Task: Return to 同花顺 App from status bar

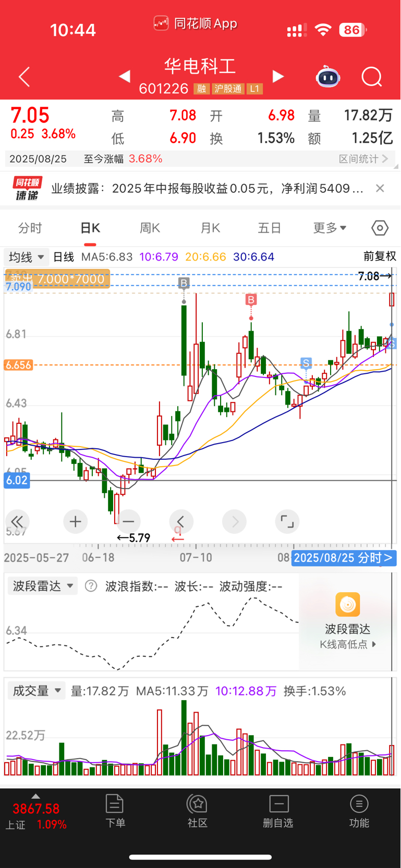Action: click(x=196, y=23)
